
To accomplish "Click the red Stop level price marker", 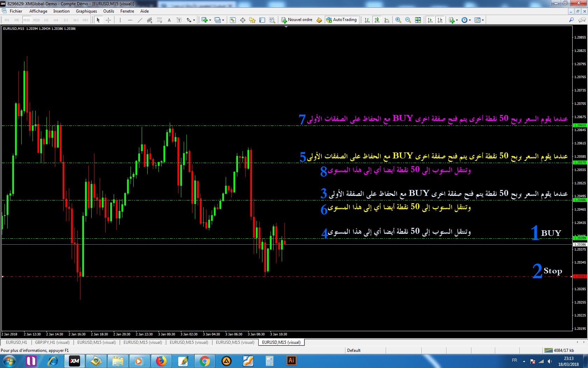I will [x=580, y=277].
